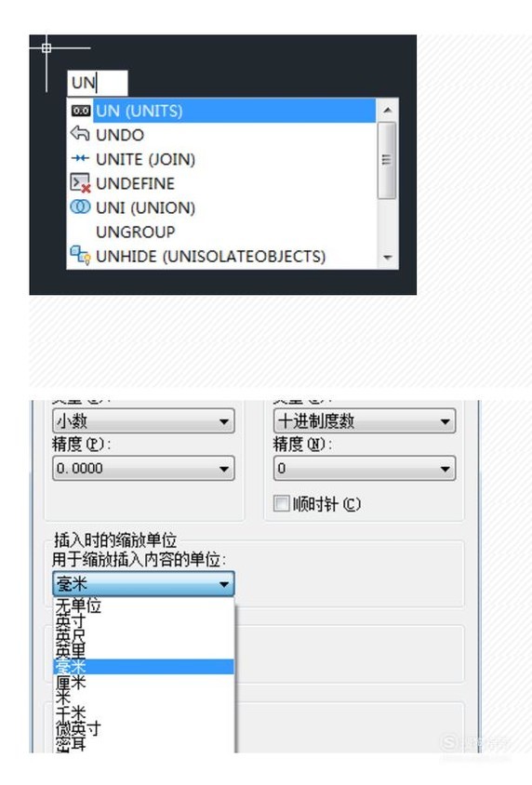Select 英寸 in the units list

click(143, 620)
